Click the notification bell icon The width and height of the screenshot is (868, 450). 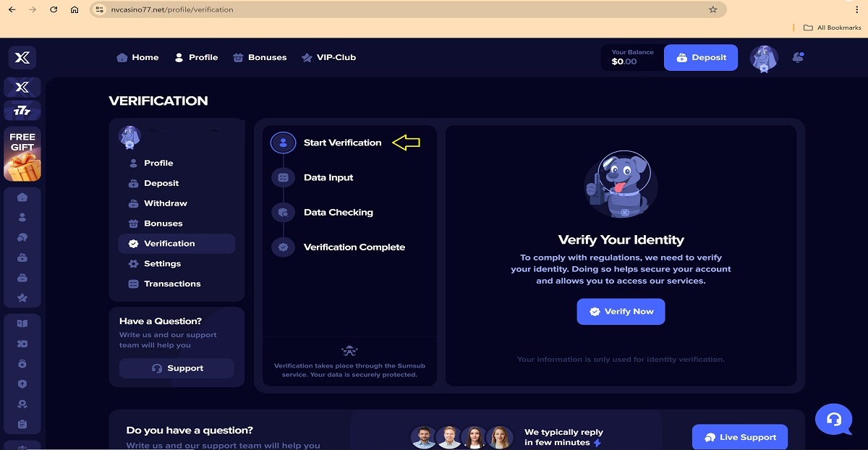(x=798, y=57)
